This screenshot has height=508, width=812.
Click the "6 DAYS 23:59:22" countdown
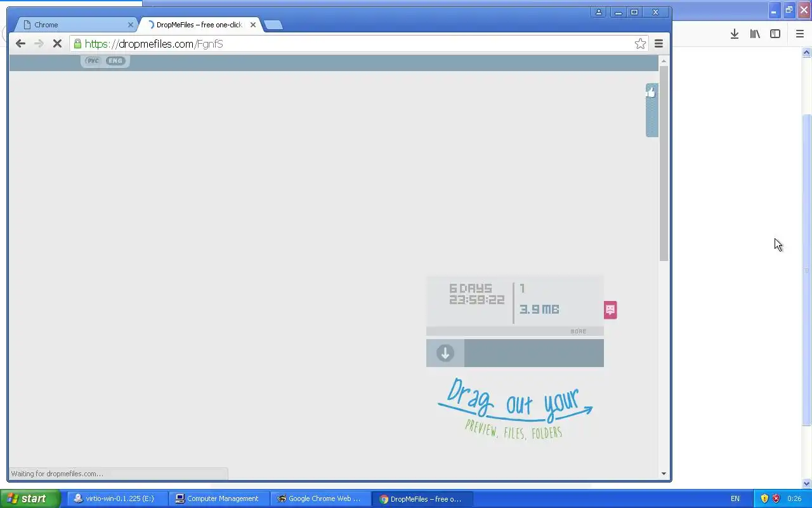pos(476,295)
